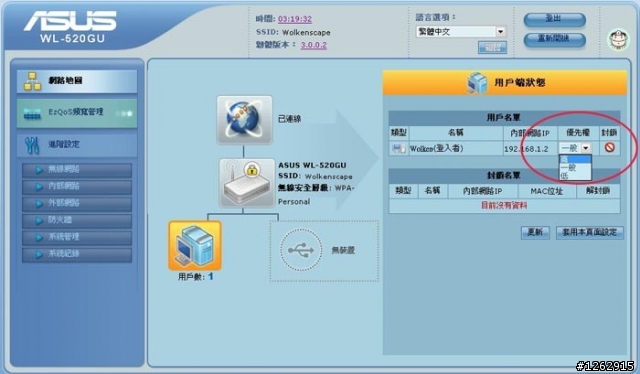Screen dimensions: 640x374
Task: Open firmware version link 3.0.0.2
Action: pos(313,45)
